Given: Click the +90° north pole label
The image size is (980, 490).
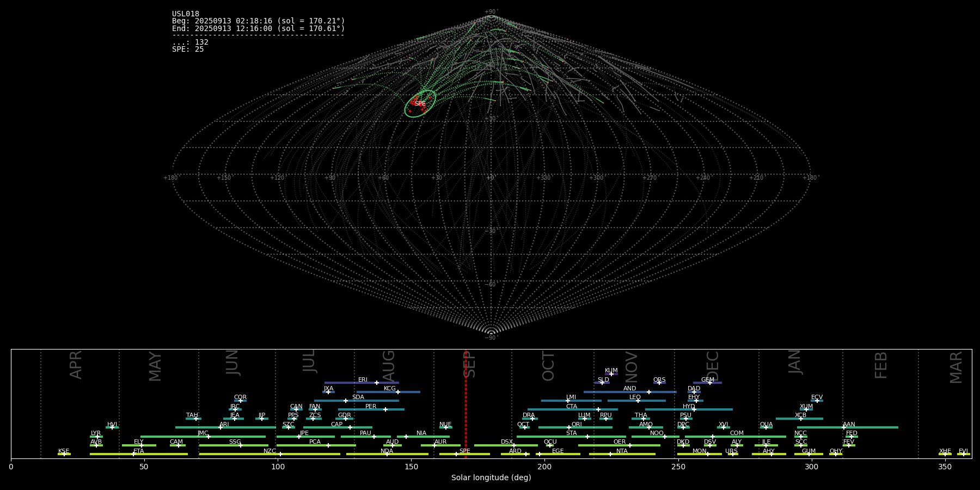Looking at the screenshot, I should [491, 11].
